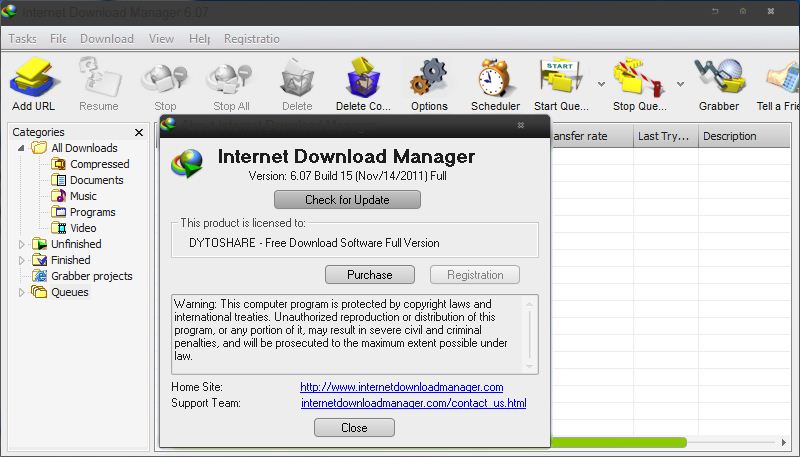Click the Stop toolbar icon
The width and height of the screenshot is (800, 457).
point(165,79)
